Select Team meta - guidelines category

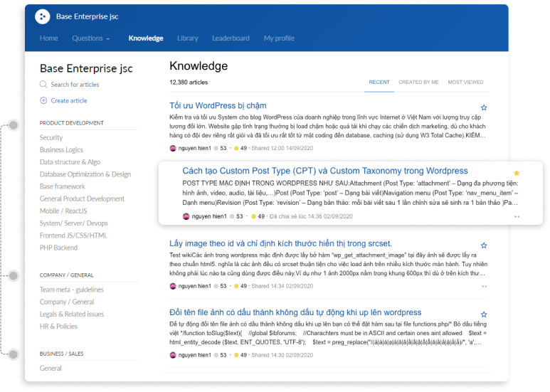72,290
